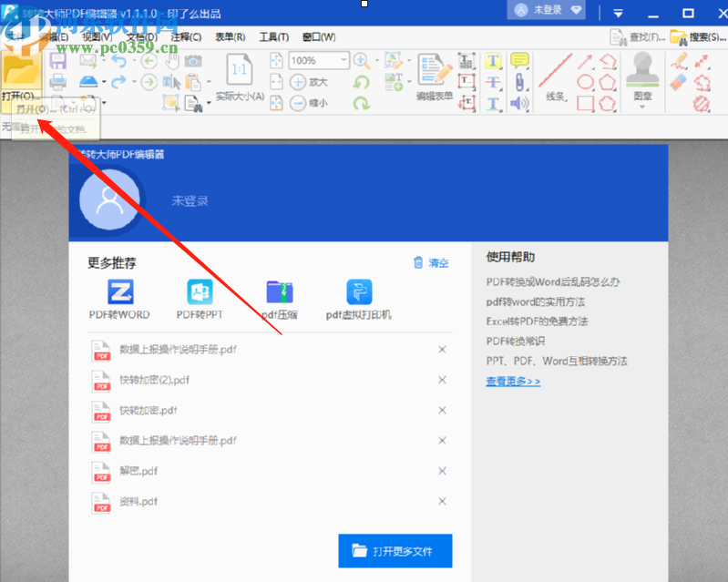Select the Stamp (图章) tool
Viewport: 728px width, 582px height.
[642, 70]
